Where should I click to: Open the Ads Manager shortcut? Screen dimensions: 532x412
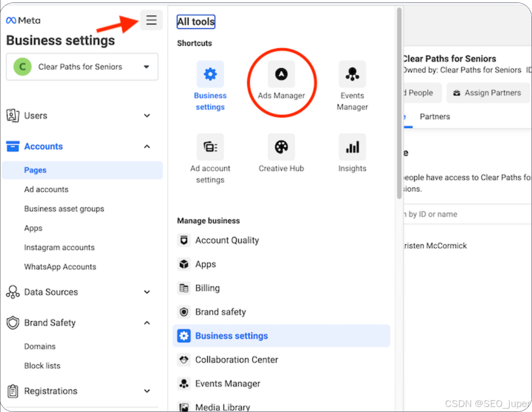pos(281,75)
